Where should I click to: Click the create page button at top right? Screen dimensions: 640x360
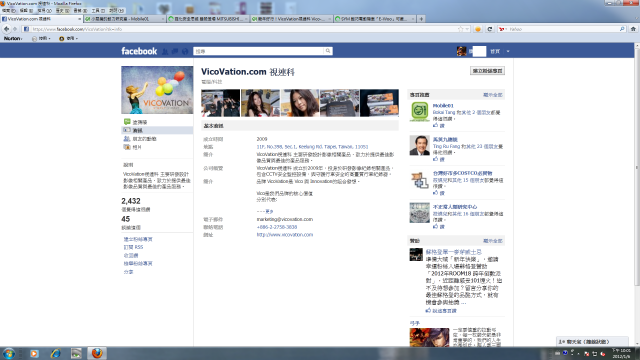click(487, 71)
